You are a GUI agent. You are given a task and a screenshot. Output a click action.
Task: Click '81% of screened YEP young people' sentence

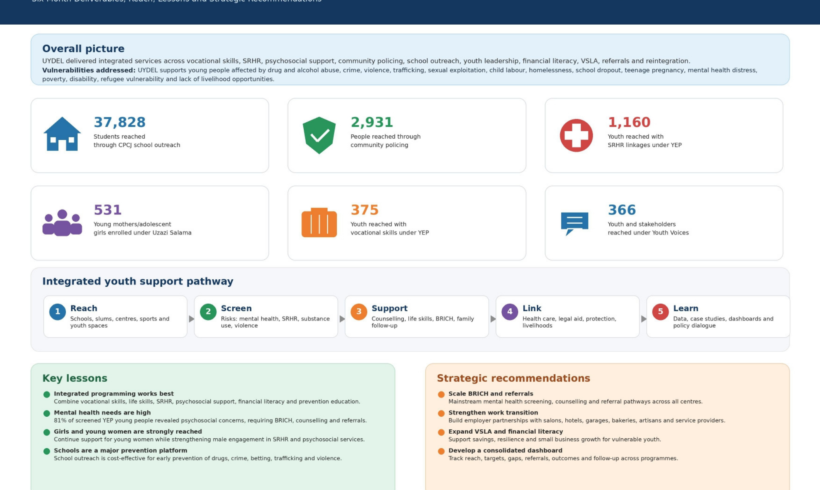point(210,420)
